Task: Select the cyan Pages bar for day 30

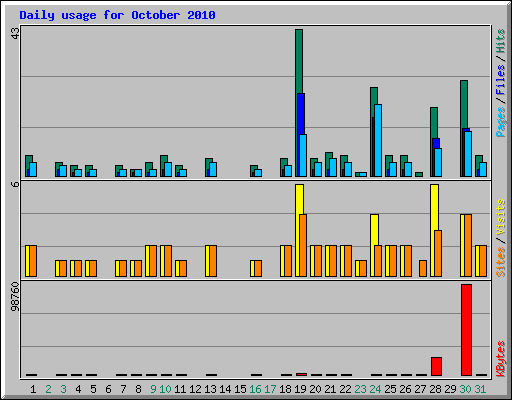Action: (x=468, y=154)
